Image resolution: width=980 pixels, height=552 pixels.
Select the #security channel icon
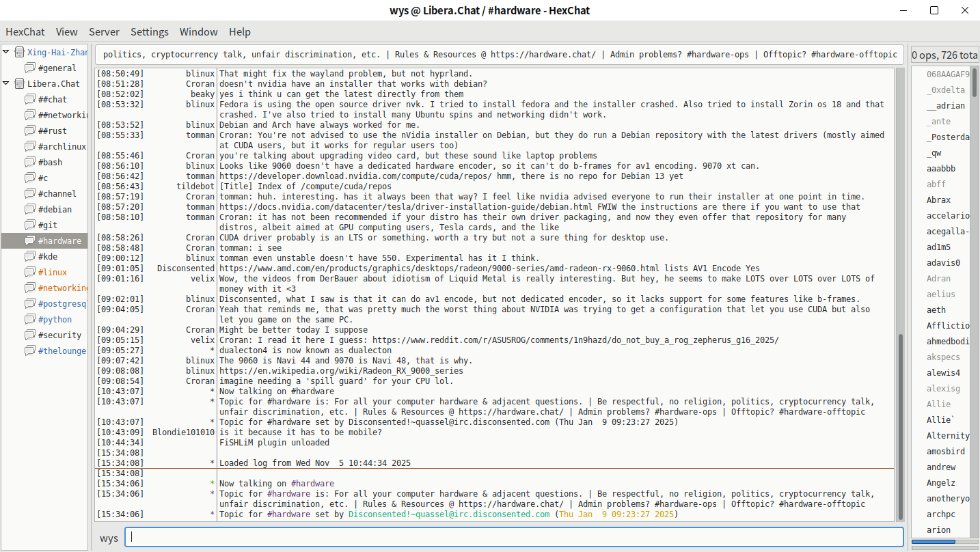[x=30, y=335]
